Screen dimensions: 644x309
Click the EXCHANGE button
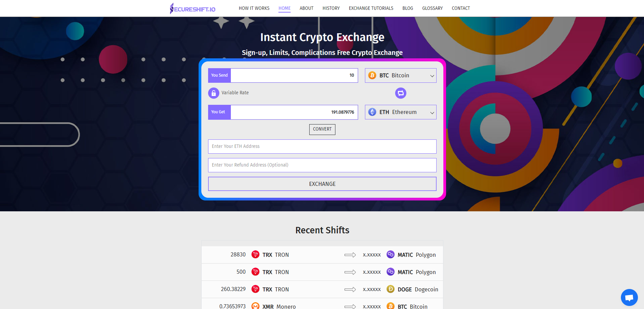click(322, 184)
